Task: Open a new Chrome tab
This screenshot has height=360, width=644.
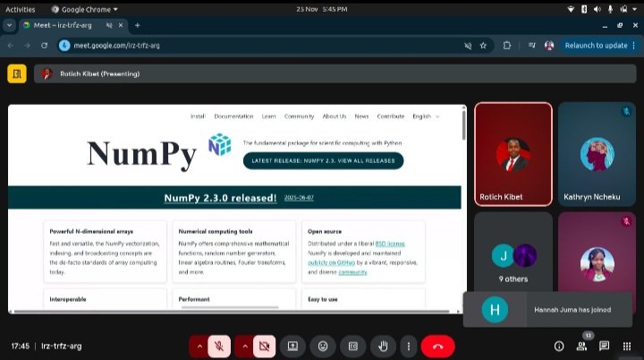Action: tap(138, 25)
